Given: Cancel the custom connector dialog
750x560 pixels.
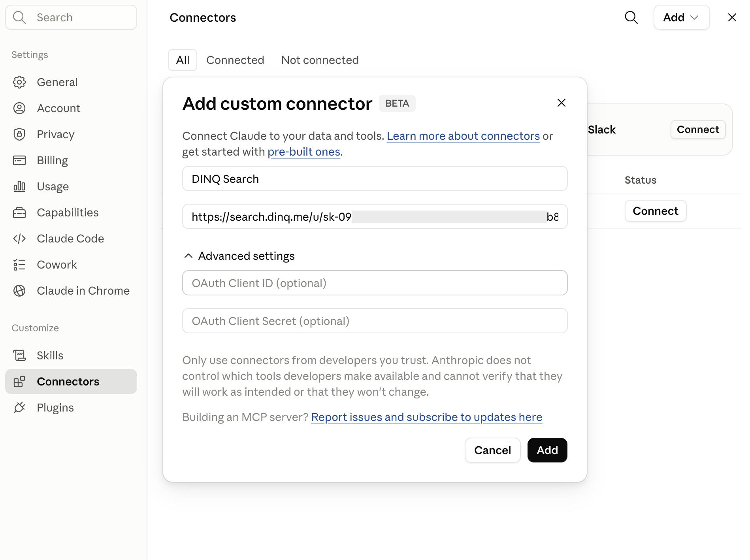Looking at the screenshot, I should point(492,450).
